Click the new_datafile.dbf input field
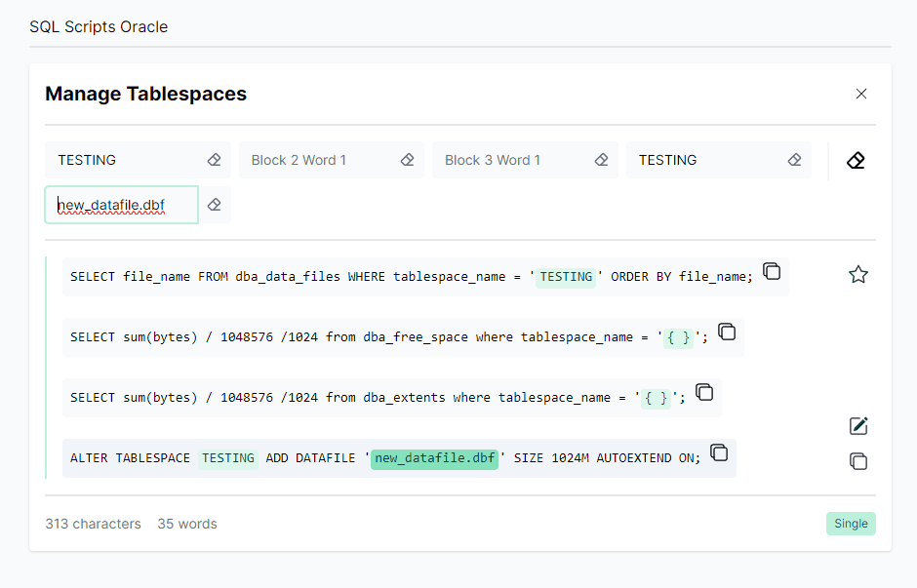The height and width of the screenshot is (588, 917). (122, 205)
